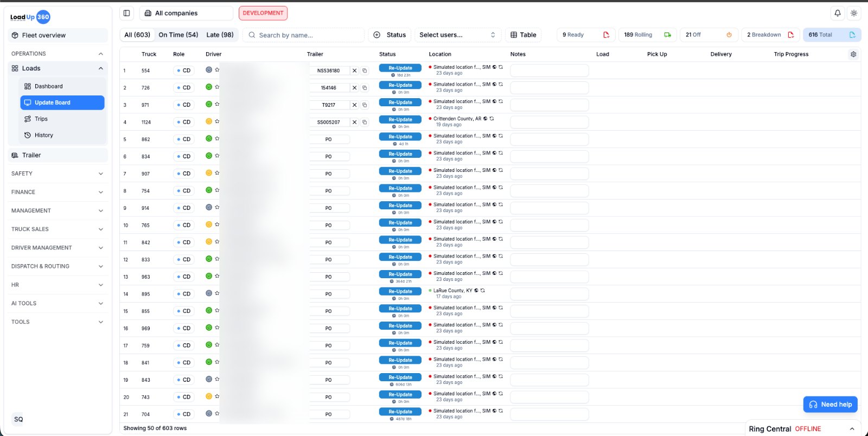Star the driver of truck 969

[217, 328]
